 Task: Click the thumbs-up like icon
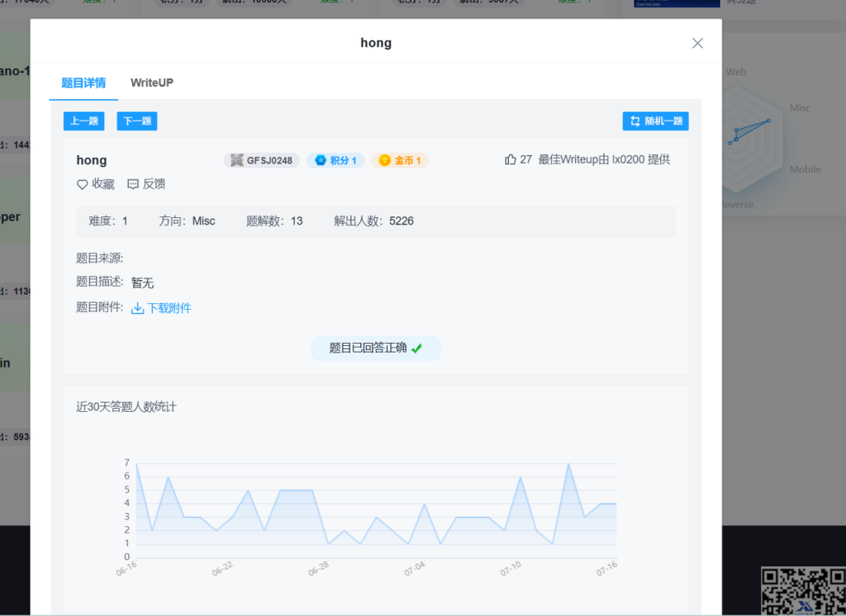click(x=510, y=160)
